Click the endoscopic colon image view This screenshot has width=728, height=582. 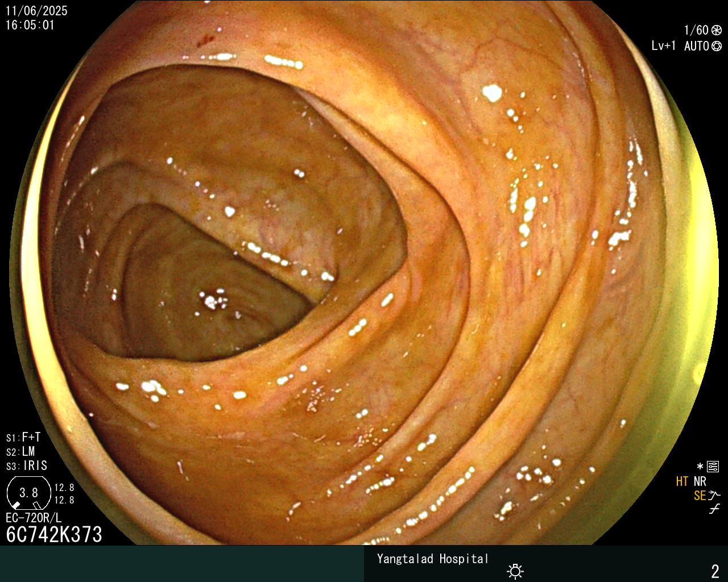pyautogui.click(x=364, y=273)
